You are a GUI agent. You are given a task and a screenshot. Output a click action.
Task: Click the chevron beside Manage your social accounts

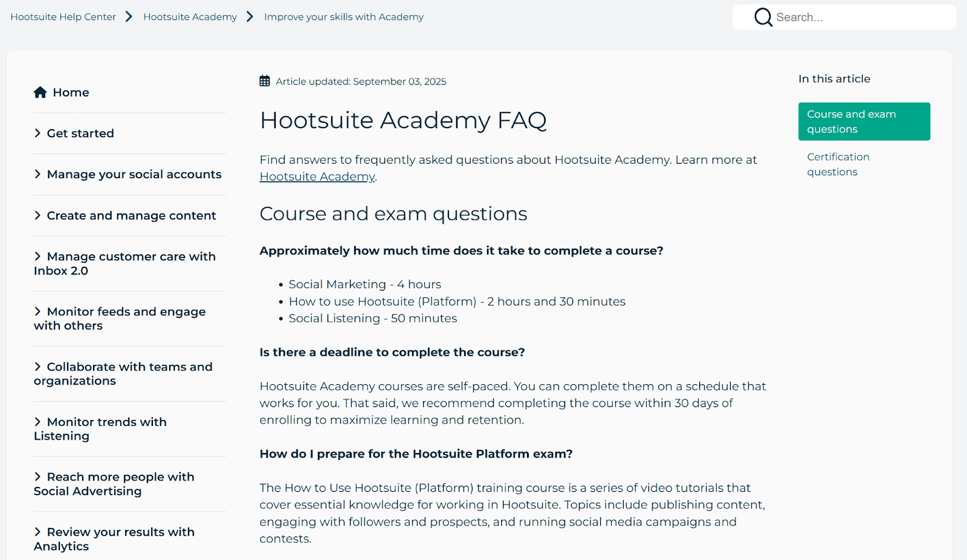tap(37, 174)
